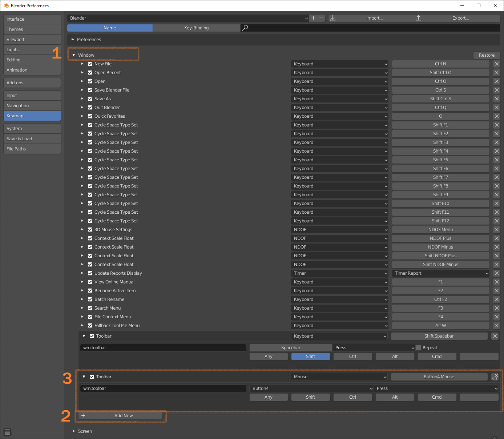Delete the Fallback Tool Pie Menu entry
The height and width of the screenshot is (439, 504).
pyautogui.click(x=497, y=326)
